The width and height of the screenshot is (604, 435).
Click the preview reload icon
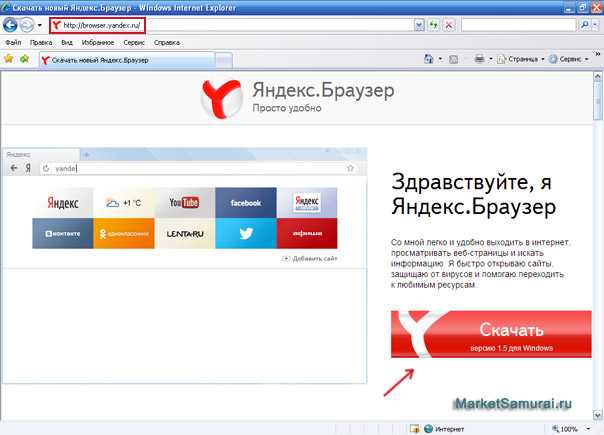[46, 168]
